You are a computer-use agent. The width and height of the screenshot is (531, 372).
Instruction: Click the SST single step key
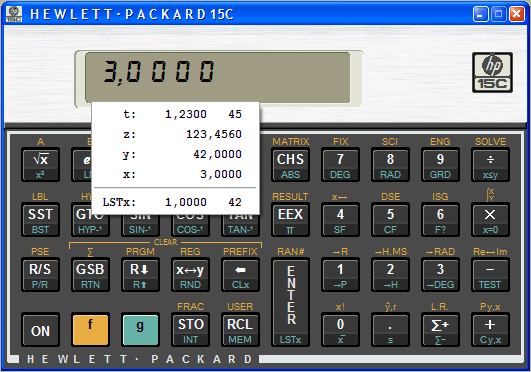pos(40,219)
